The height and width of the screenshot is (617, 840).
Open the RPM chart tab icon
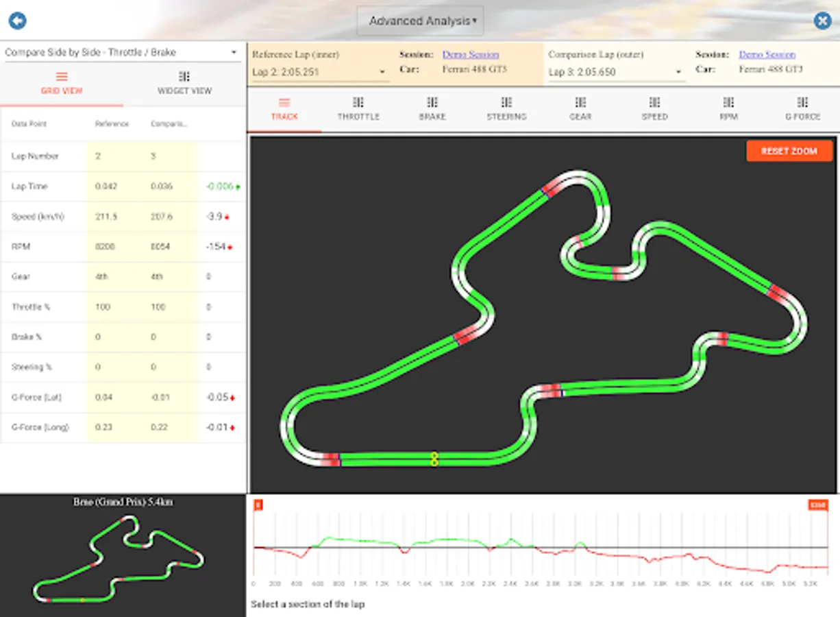(728, 102)
